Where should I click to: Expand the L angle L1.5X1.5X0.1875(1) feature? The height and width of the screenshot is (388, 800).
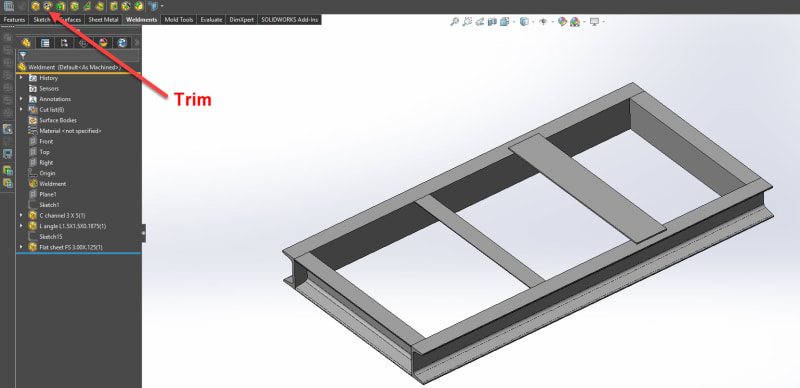pos(21,226)
